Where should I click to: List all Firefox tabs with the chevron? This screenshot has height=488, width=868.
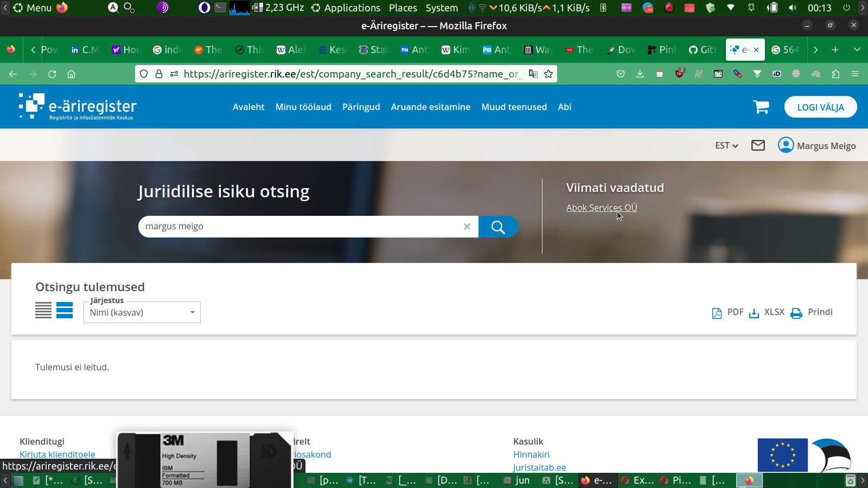click(x=857, y=50)
